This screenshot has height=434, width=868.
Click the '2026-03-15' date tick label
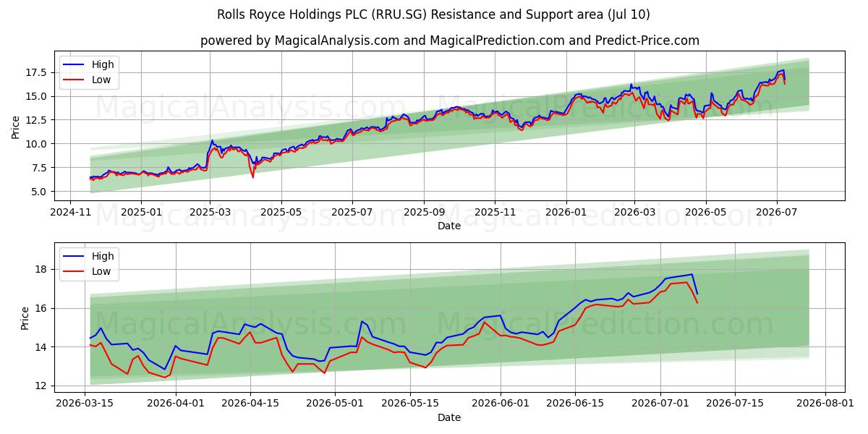coord(85,404)
